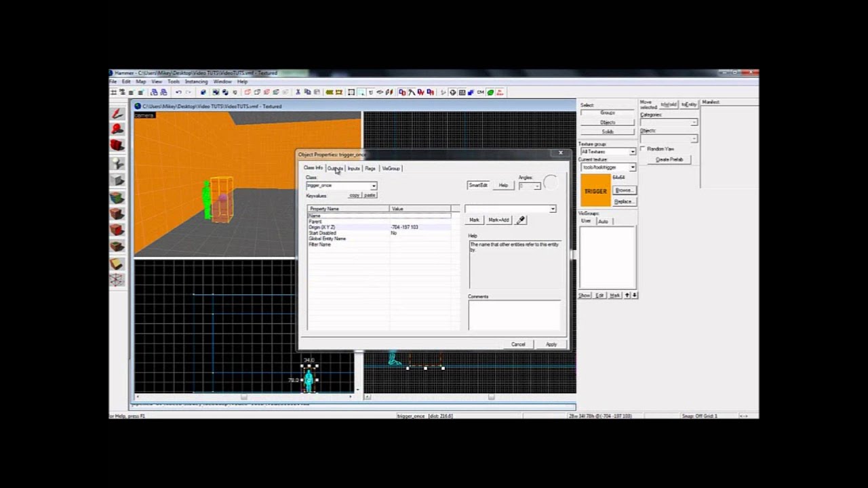868x488 pixels.
Task: Select the Block tool gray cube icon
Action: (x=117, y=180)
